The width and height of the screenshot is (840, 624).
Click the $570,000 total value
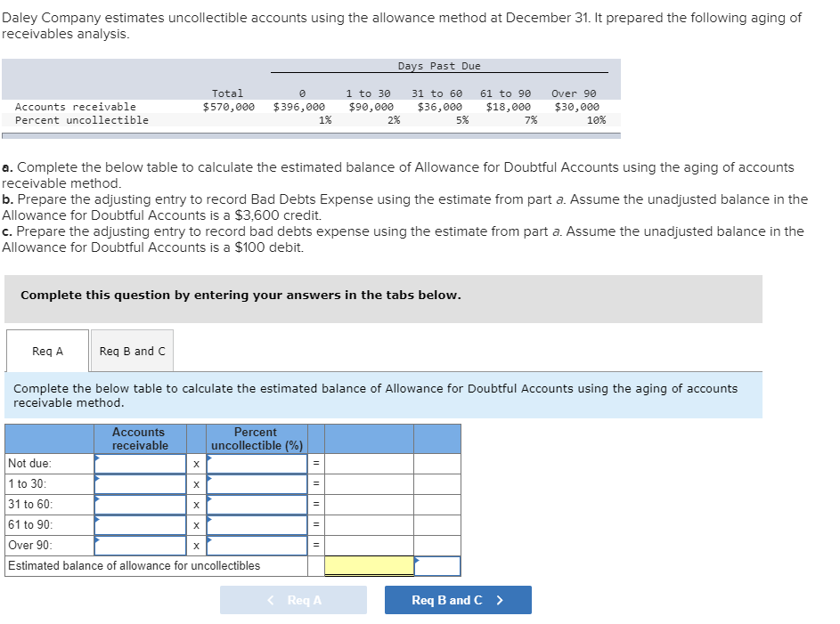(229, 107)
